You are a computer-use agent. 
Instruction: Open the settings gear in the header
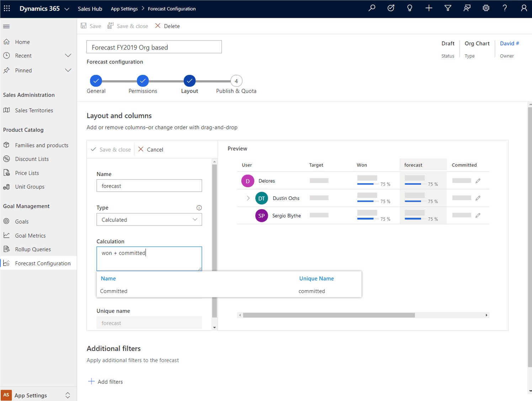pos(486,8)
